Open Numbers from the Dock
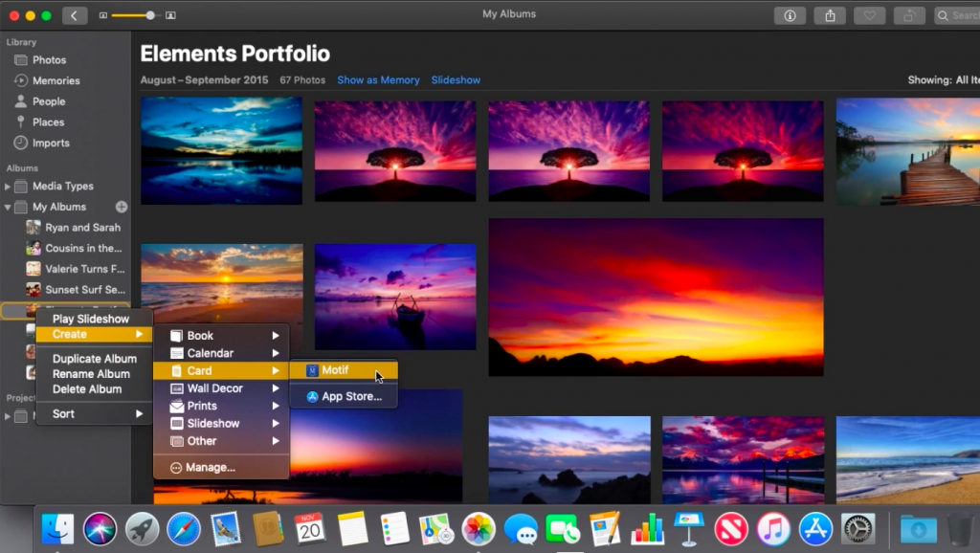Viewport: 980px width, 553px height. [647, 529]
